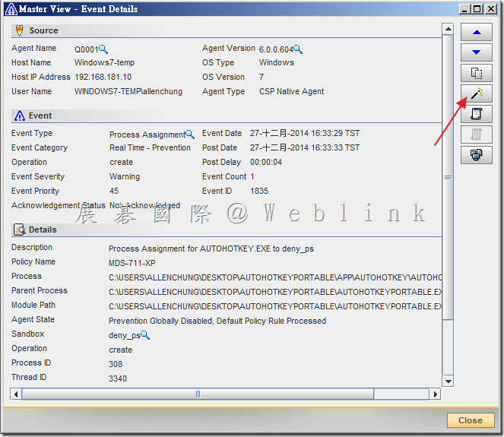Click horizontal scrollbar left arrow
The image size is (504, 437).
click(16, 394)
